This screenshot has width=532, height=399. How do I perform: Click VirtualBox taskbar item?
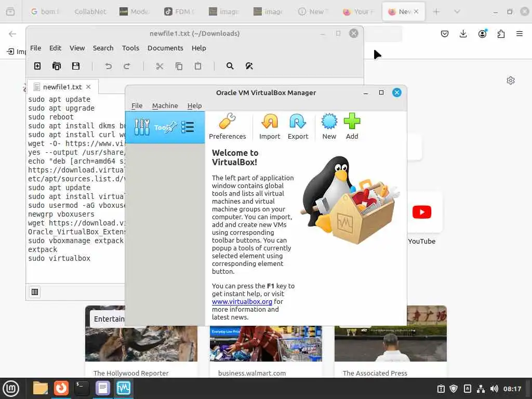[x=123, y=388]
